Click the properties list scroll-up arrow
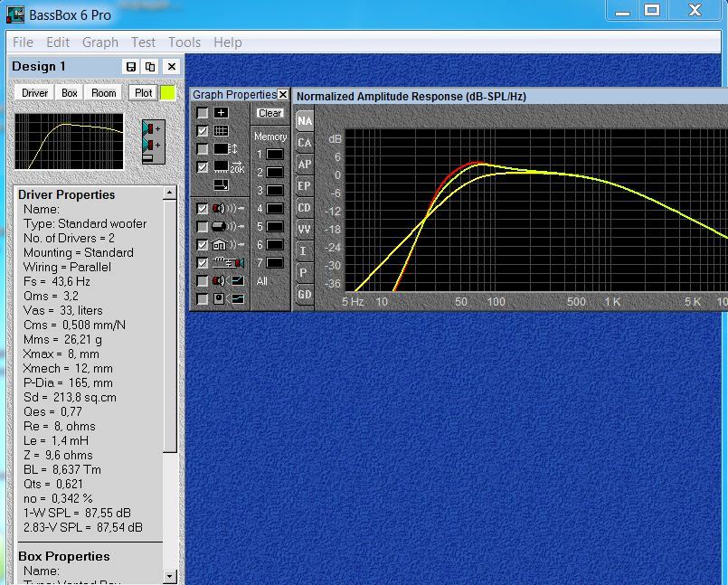The image size is (728, 585). point(170,193)
